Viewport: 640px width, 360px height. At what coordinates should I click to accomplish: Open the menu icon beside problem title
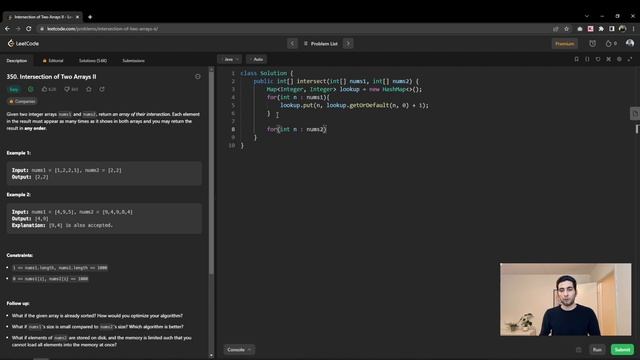[198, 76]
